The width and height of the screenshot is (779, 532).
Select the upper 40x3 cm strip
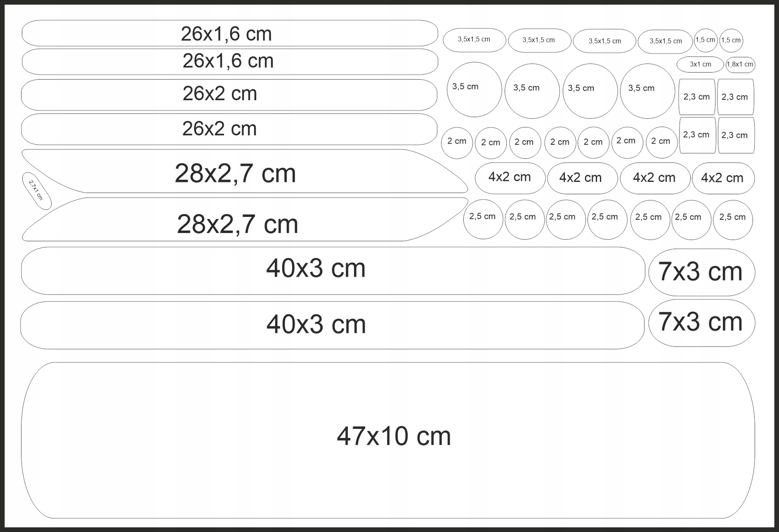click(x=333, y=271)
